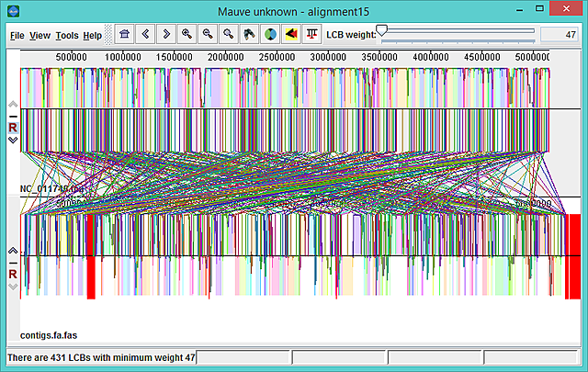Click the LCB weight slider handle

381,30
